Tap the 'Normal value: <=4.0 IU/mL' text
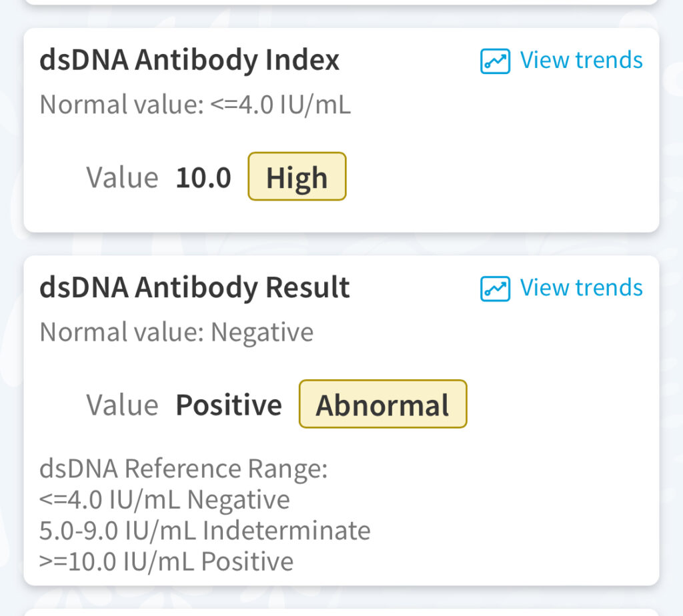Viewport: 683px width, 616px height. pos(195,105)
